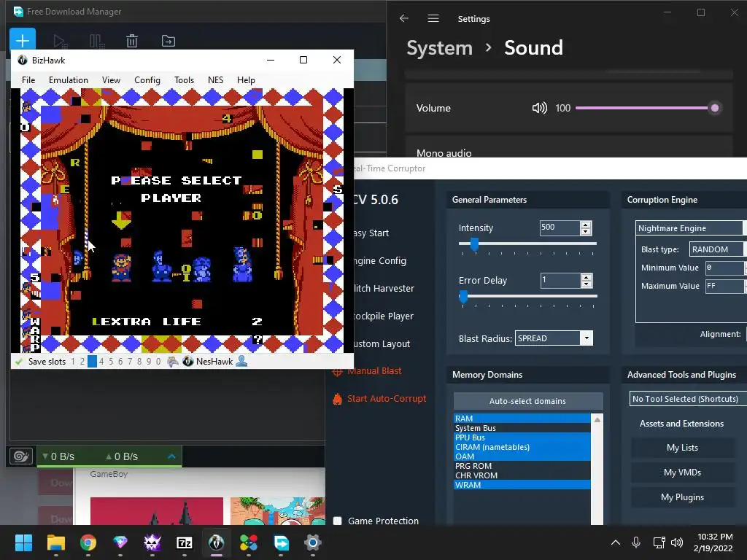Click the microphone tray icon
The width and height of the screenshot is (747, 560).
point(636,542)
